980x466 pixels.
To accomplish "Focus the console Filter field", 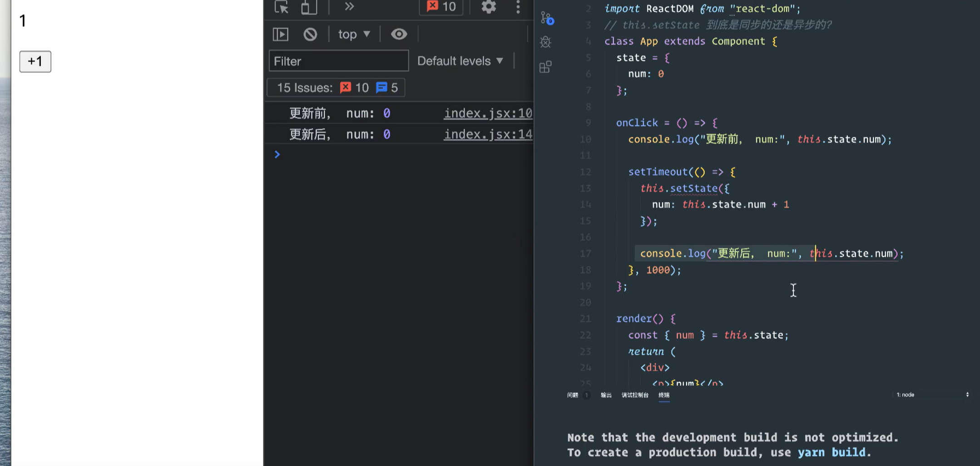I will (339, 61).
